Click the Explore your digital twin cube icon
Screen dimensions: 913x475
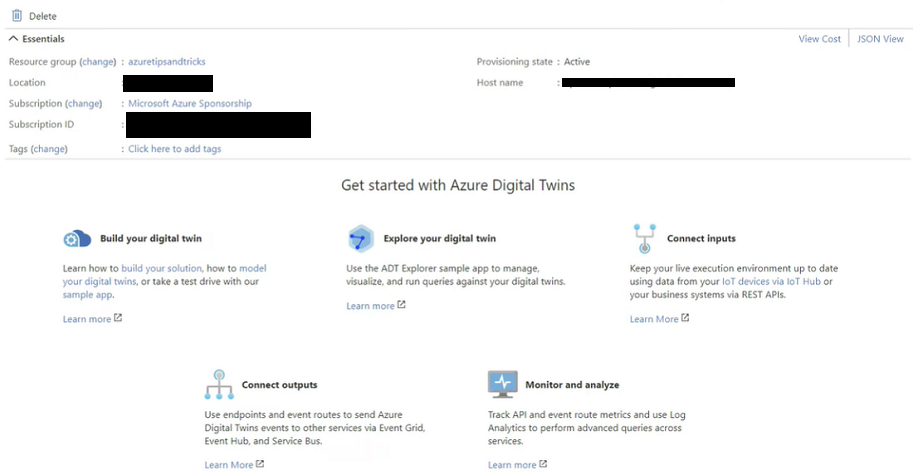point(360,239)
